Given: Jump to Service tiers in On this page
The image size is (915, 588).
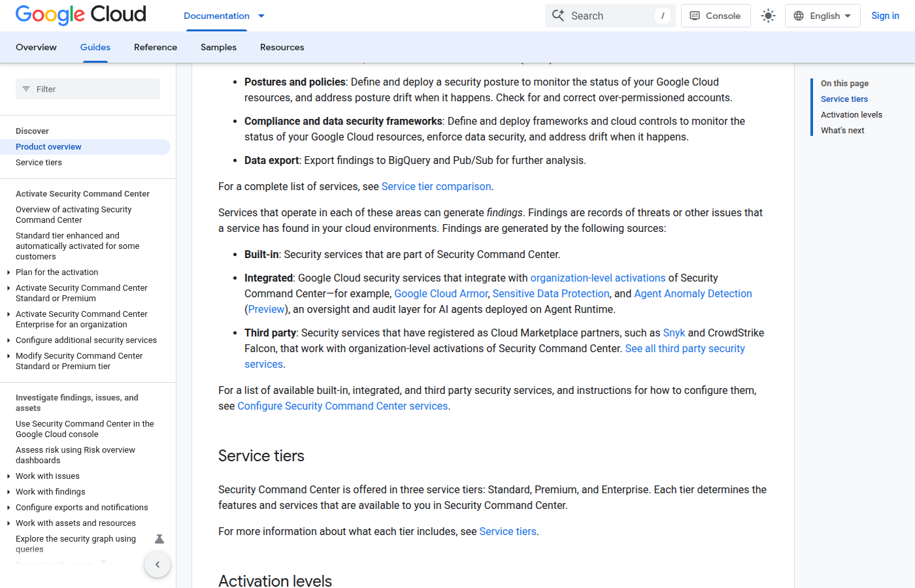Looking at the screenshot, I should click(x=844, y=99).
